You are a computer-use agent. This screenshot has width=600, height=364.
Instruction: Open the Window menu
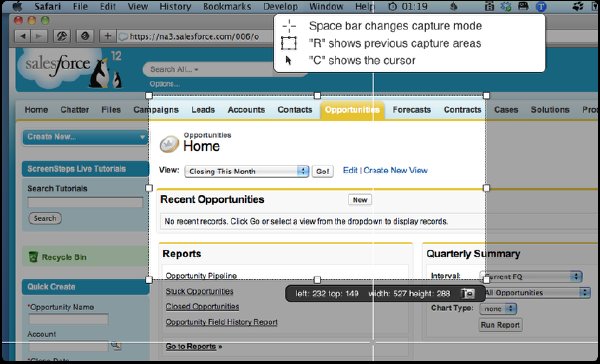tap(326, 7)
